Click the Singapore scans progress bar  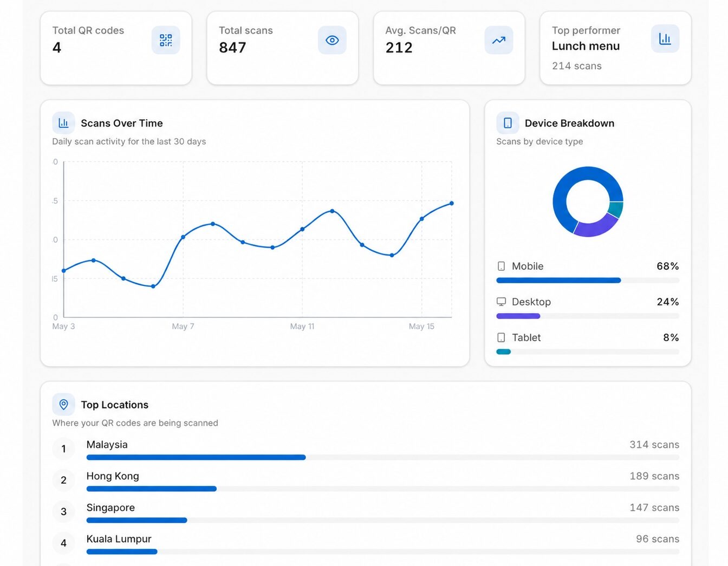tap(383, 521)
